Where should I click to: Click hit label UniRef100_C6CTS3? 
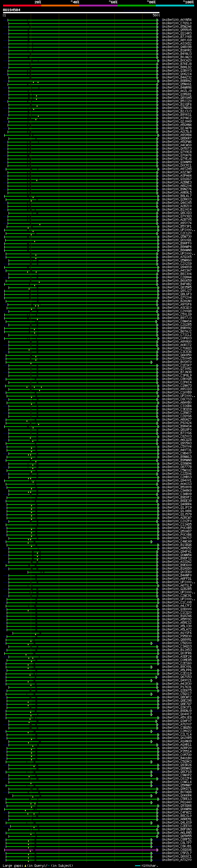click(x=177, y=399)
